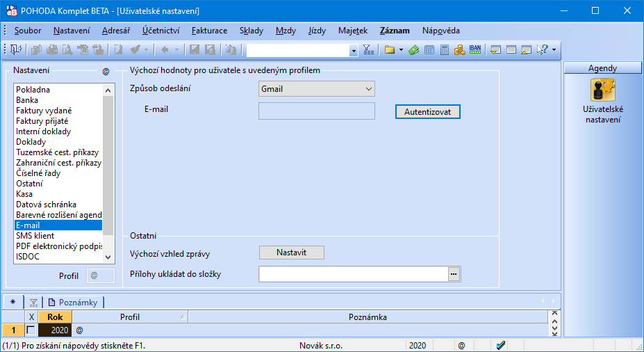Switch to the Poznámky tab

(x=73, y=302)
